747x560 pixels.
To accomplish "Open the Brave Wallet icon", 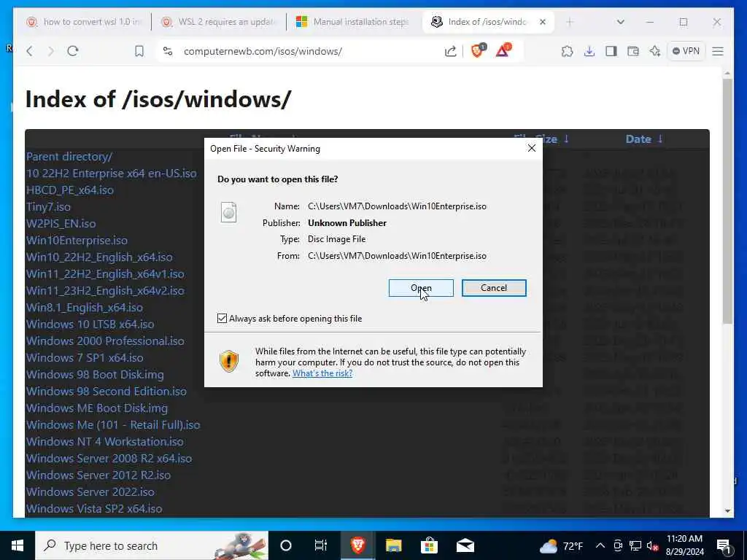I will [633, 51].
